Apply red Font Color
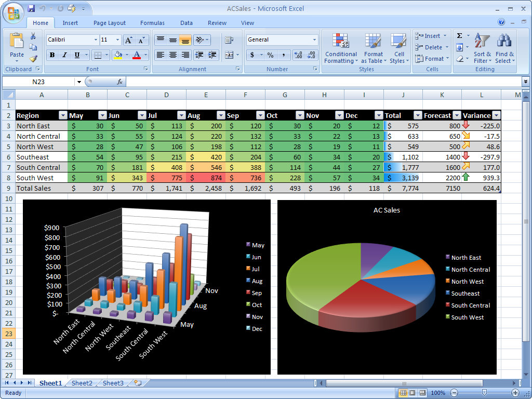Screen dimensions: 532x399 [137, 55]
